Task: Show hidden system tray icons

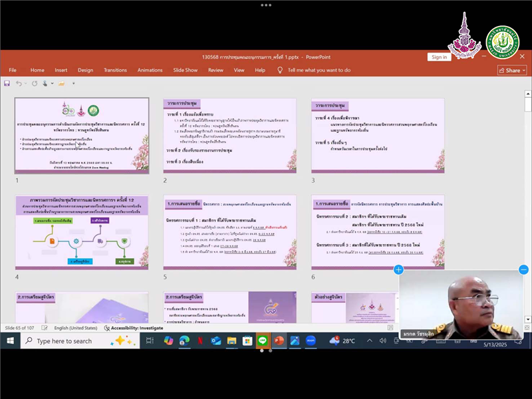Action: click(x=370, y=340)
